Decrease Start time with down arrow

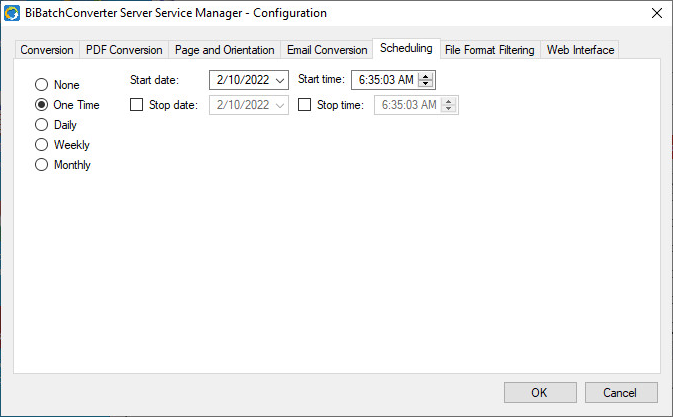425,84
